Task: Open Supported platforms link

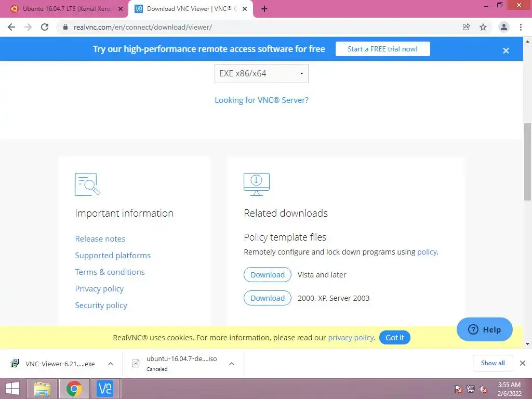Action: click(x=113, y=256)
